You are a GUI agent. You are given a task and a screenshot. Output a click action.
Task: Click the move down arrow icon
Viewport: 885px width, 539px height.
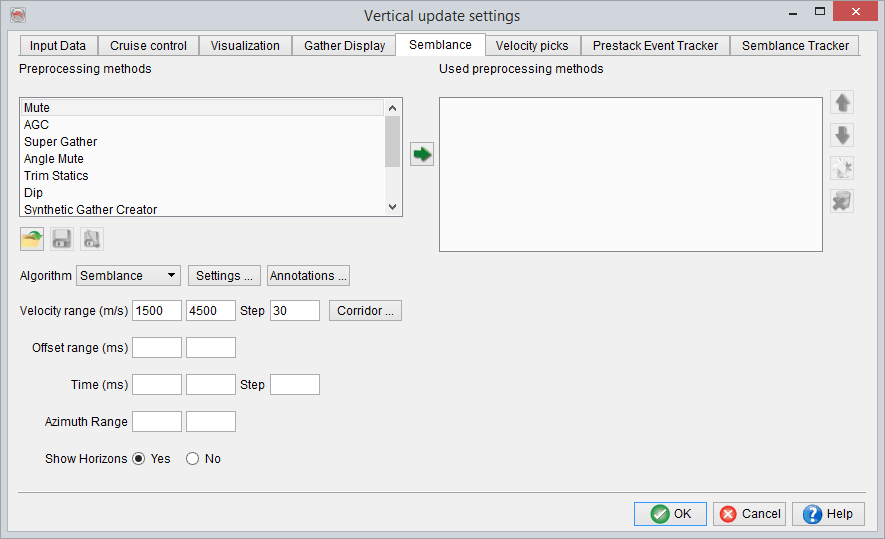click(x=842, y=136)
